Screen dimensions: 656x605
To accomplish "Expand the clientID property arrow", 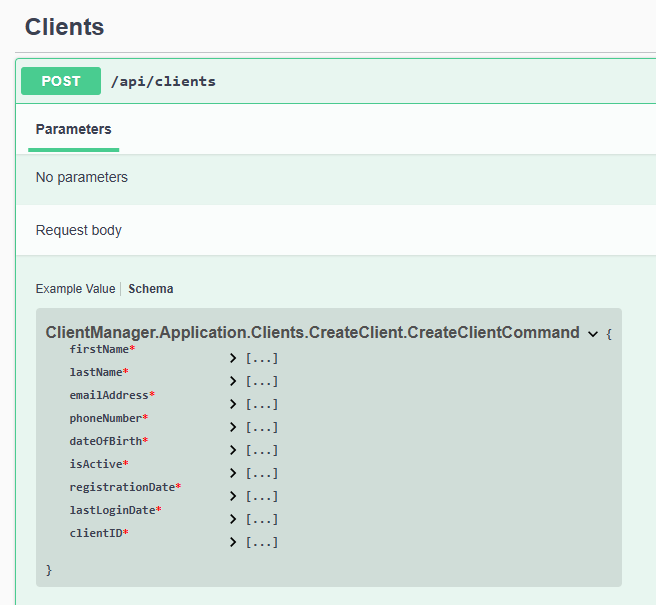I will tap(233, 542).
